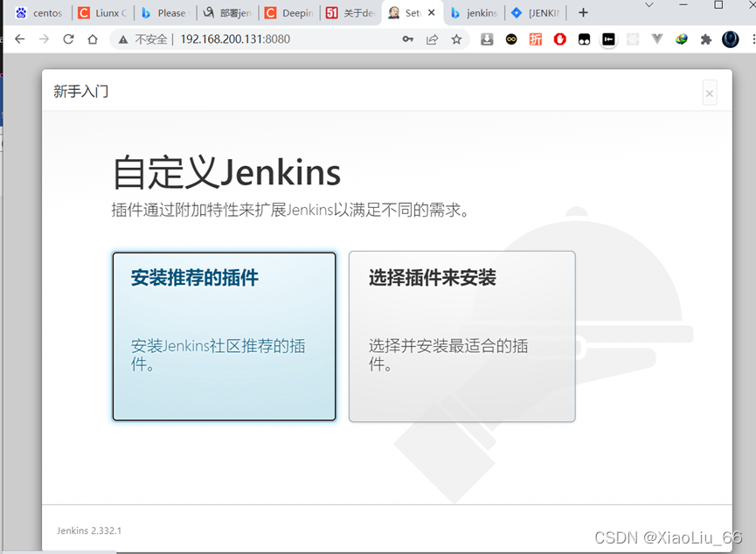Image resolution: width=756 pixels, height=554 pixels.
Task: Click the red circular ad-blocker extension
Action: click(559, 39)
